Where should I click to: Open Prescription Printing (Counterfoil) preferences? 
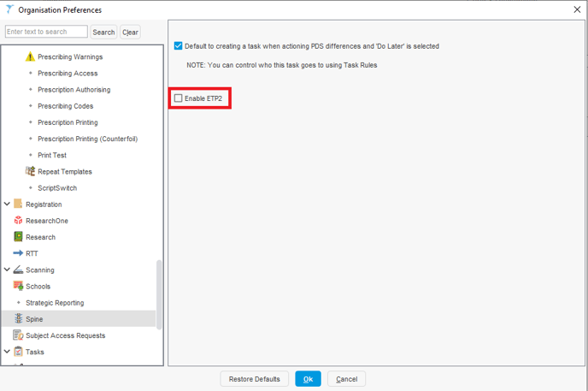point(87,139)
